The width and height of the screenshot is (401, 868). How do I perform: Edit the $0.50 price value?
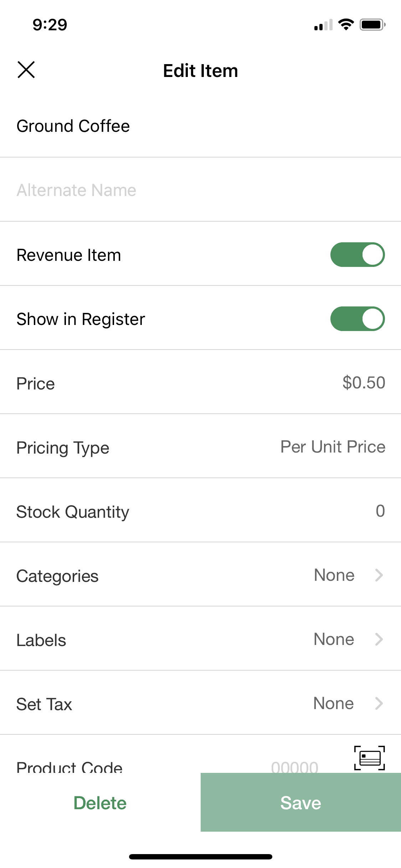coord(364,383)
